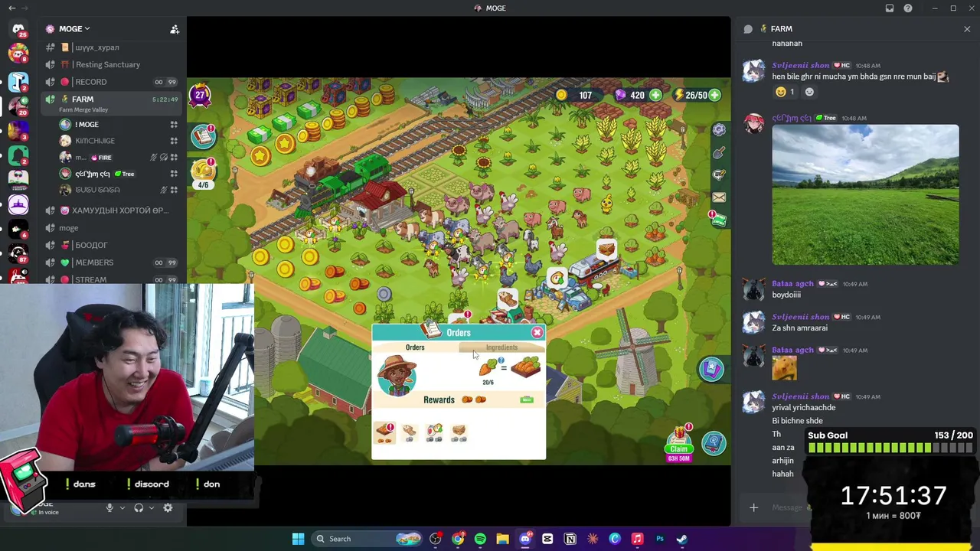Open the server with 8 notifications

pos(18,54)
